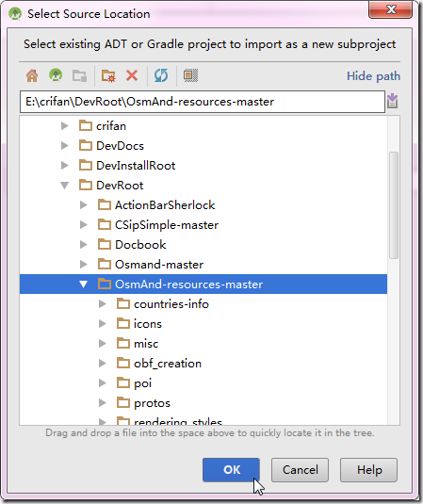Image resolution: width=423 pixels, height=504 pixels.
Task: Confirm with the OK button
Action: [x=231, y=470]
